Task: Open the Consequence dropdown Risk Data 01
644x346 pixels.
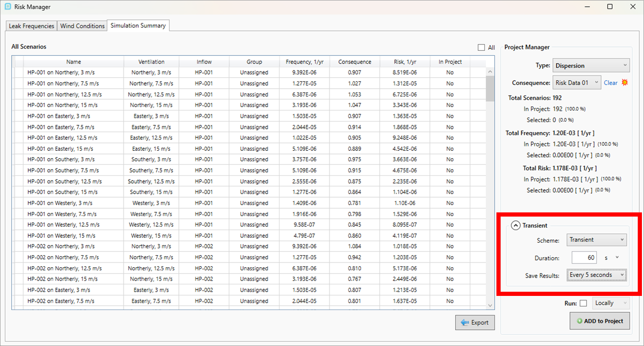Action: [x=577, y=82]
